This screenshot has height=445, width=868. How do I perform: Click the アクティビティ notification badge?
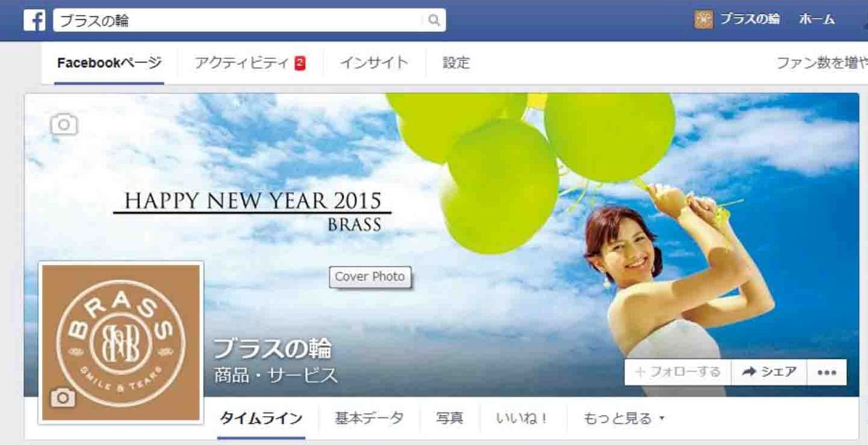pyautogui.click(x=300, y=63)
